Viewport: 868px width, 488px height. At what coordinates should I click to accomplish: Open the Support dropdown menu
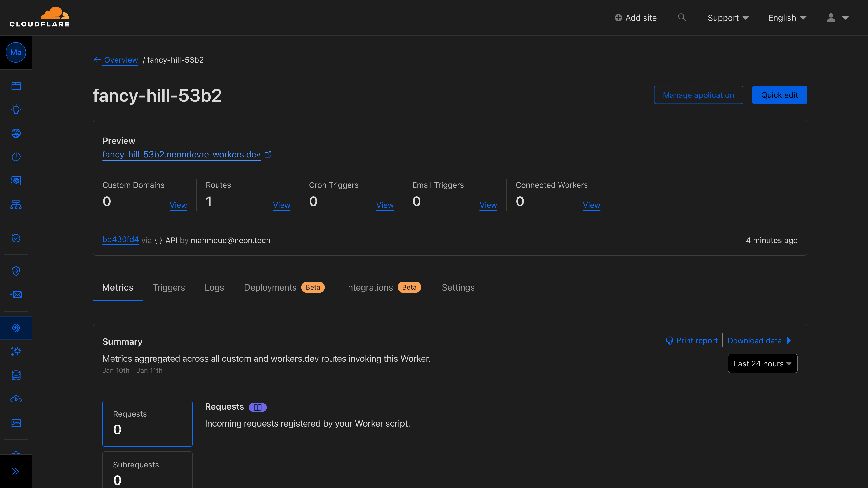pos(728,18)
